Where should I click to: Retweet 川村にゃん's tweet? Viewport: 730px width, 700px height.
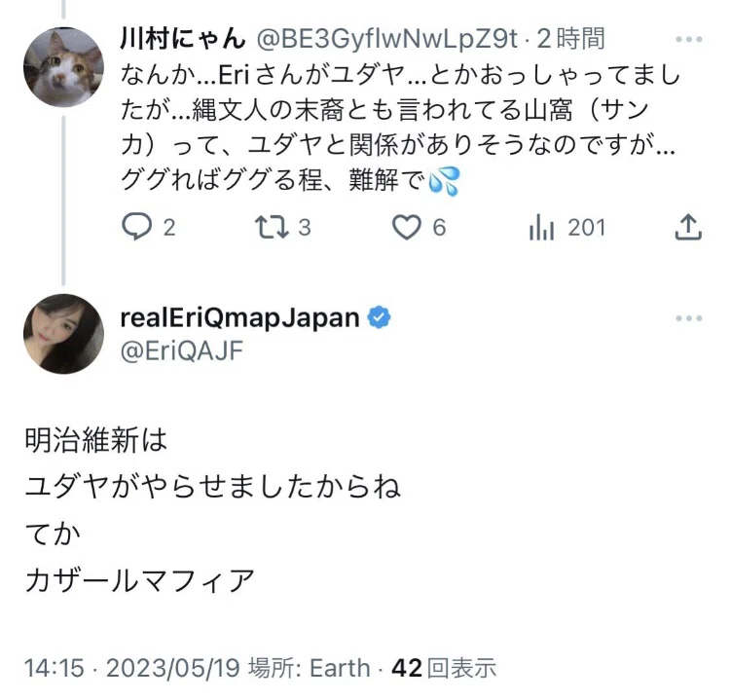(x=272, y=227)
